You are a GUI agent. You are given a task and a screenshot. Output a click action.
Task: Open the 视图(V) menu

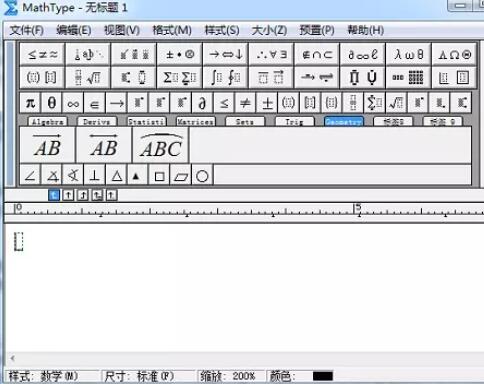(x=122, y=30)
